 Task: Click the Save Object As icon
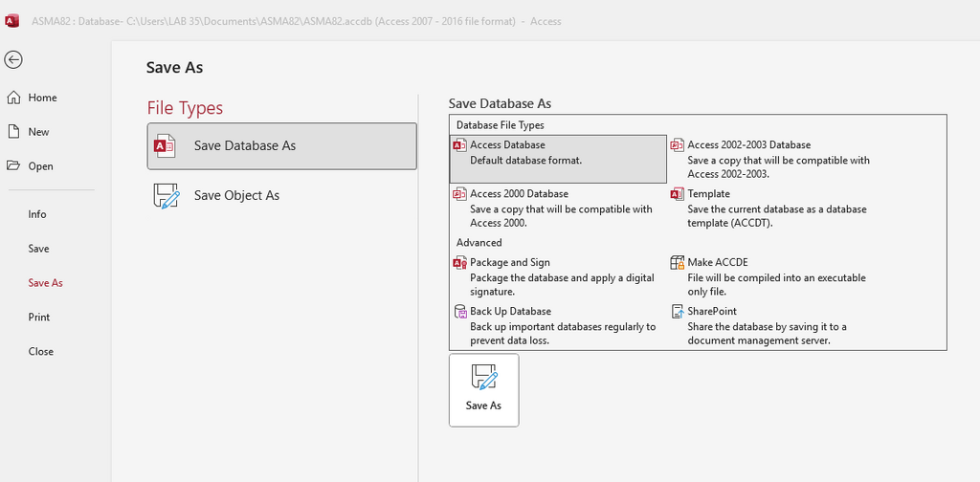pyautogui.click(x=166, y=195)
